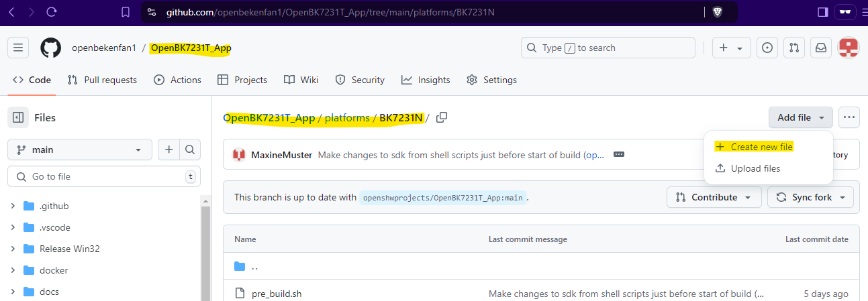This screenshot has height=301, width=868.
Task: View site information icon in address bar
Action: click(x=152, y=11)
